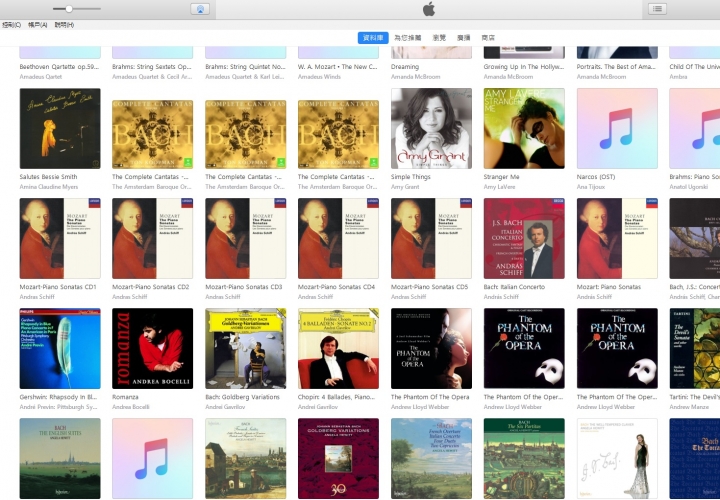The height and width of the screenshot is (500, 720).
Task: Open the 控制(C) menu
Action: click(11, 25)
